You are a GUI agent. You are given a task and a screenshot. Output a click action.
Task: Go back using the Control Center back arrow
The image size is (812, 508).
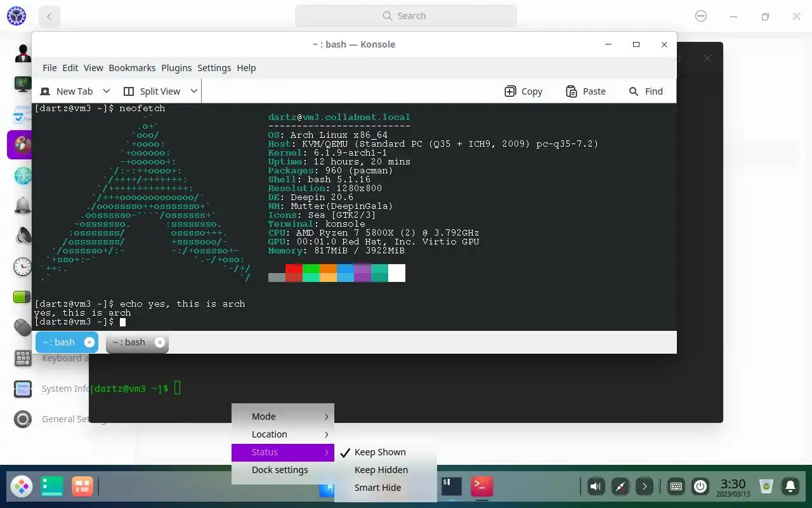pos(49,17)
